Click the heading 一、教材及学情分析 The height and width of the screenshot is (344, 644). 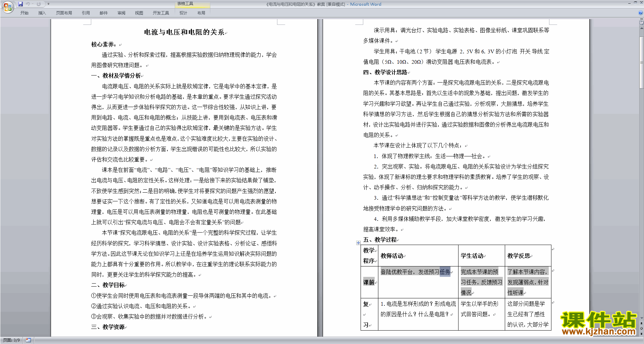coord(116,76)
